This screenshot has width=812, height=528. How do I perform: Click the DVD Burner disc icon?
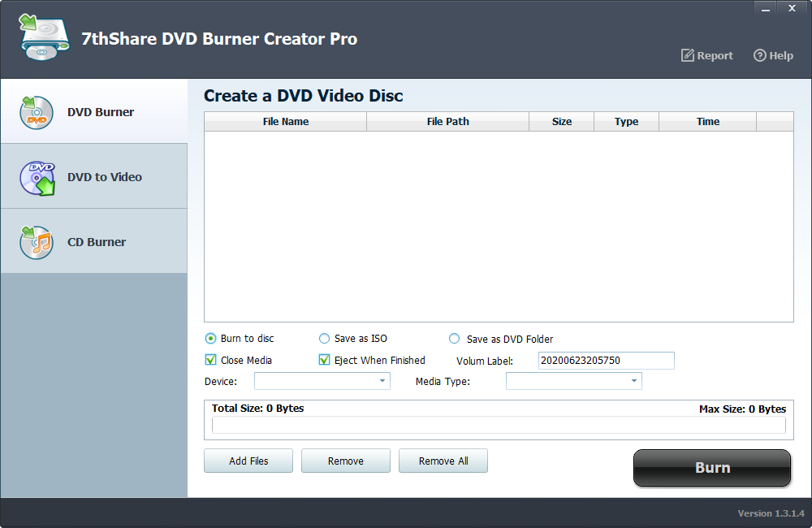[37, 112]
